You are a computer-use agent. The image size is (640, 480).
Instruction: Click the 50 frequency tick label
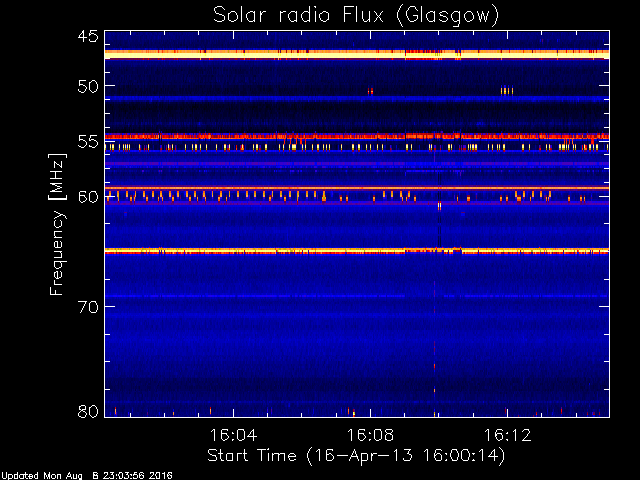[x=88, y=87]
